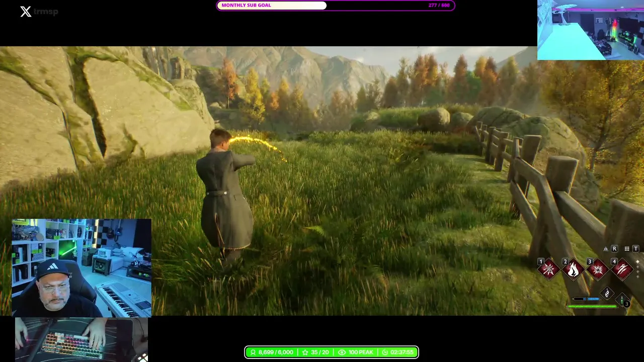Click the eye viewers icon in stats bar

[342, 352]
